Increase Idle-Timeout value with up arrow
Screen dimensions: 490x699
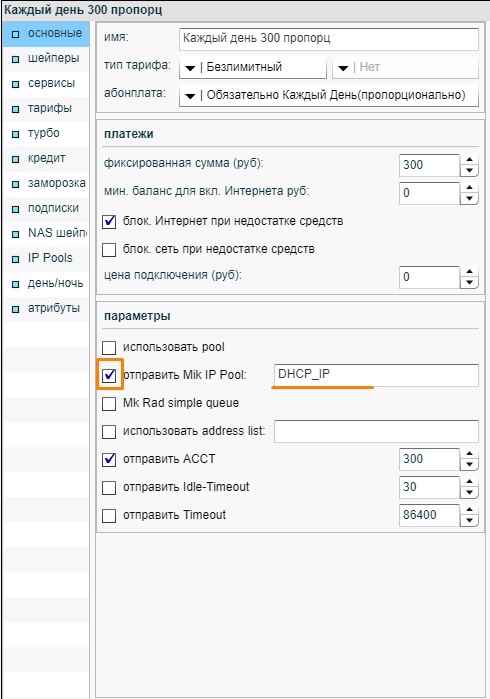(469, 481)
